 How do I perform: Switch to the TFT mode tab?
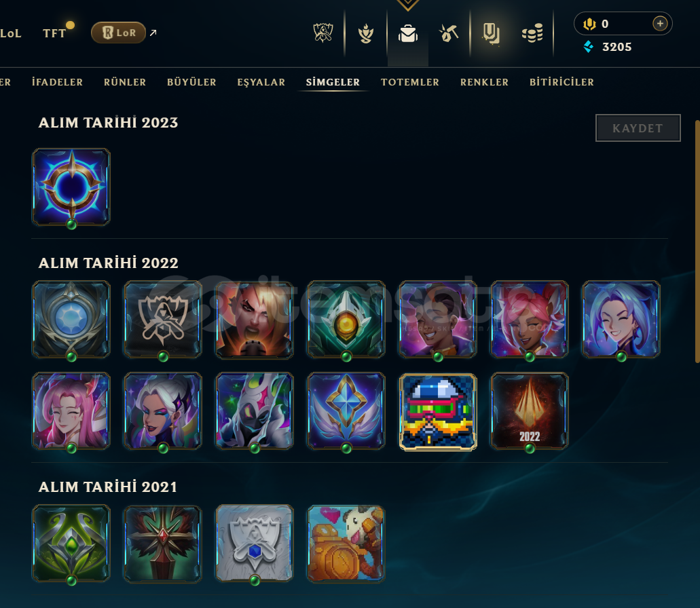[x=54, y=33]
